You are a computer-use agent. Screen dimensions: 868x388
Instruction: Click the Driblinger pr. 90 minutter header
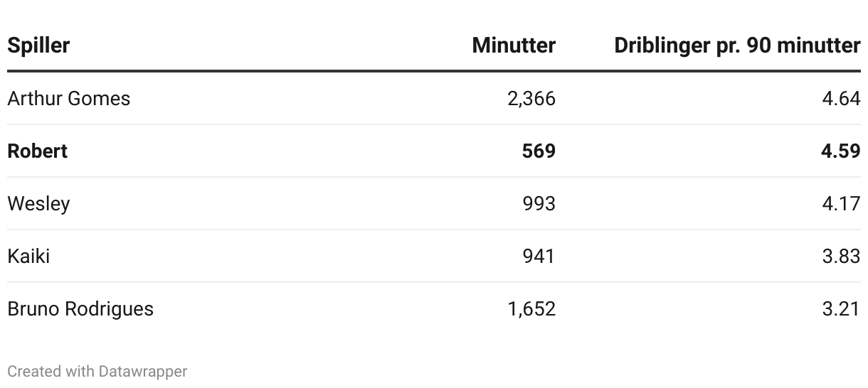coord(737,45)
